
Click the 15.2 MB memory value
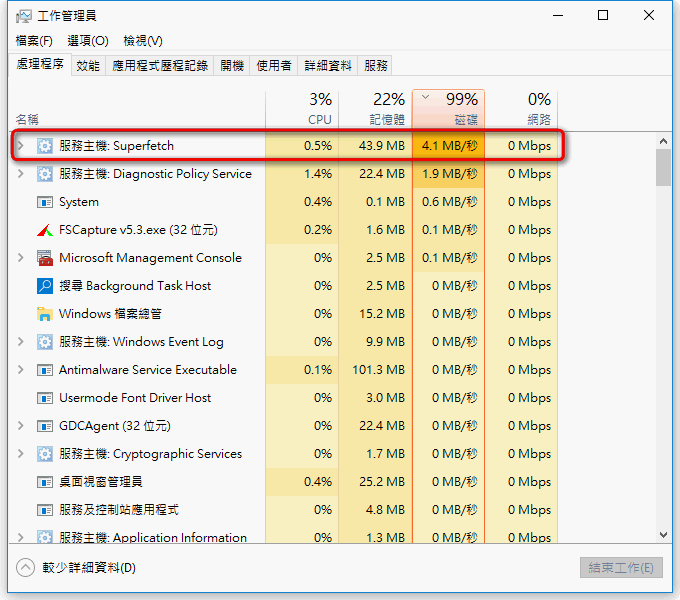[382, 314]
